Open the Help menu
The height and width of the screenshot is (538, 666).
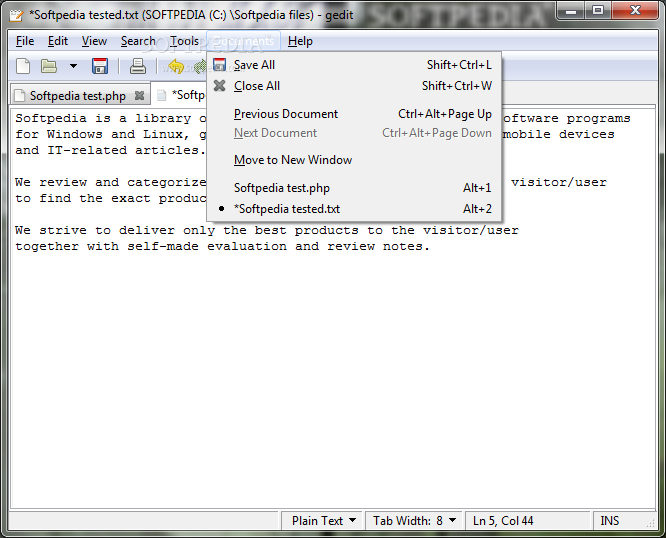(300, 41)
